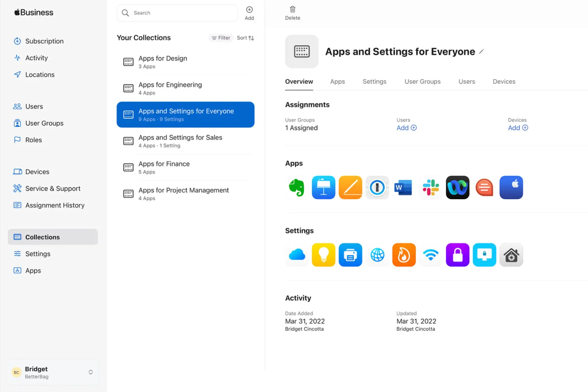The height and width of the screenshot is (392, 588).
Task: Switch to the Apps tab
Action: (337, 82)
